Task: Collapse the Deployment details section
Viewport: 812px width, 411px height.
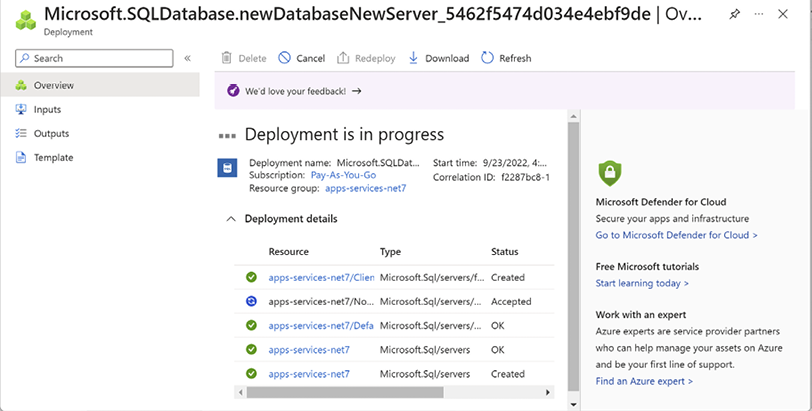Action: point(231,219)
